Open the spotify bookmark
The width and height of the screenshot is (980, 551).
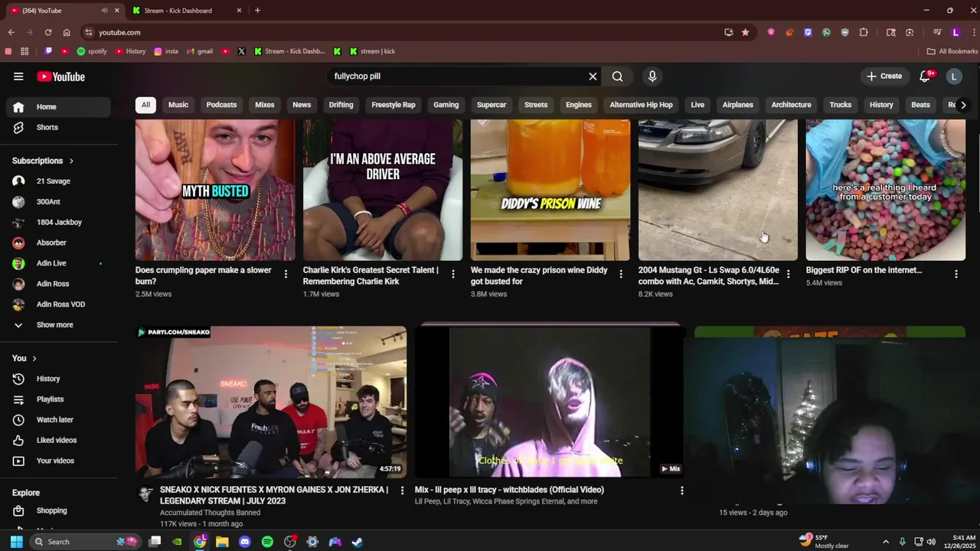(92, 51)
